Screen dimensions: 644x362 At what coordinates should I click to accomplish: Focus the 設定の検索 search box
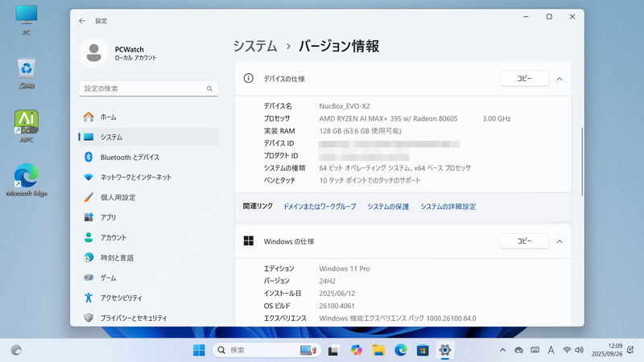[149, 88]
